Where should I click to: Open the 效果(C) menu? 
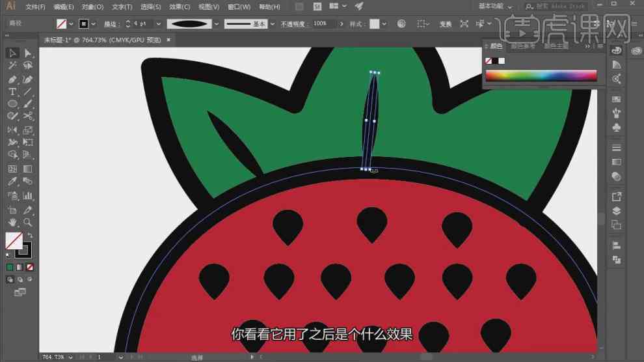(x=180, y=7)
